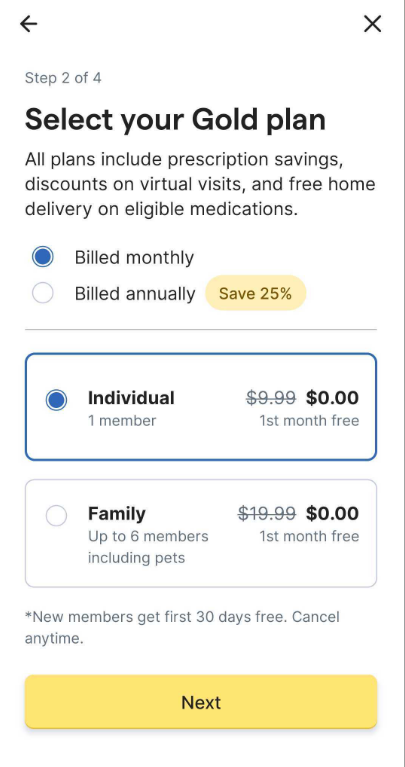Screen dimensions: 405x767
Task: Click the 'Select your Gold plan' heading
Action: (175, 119)
